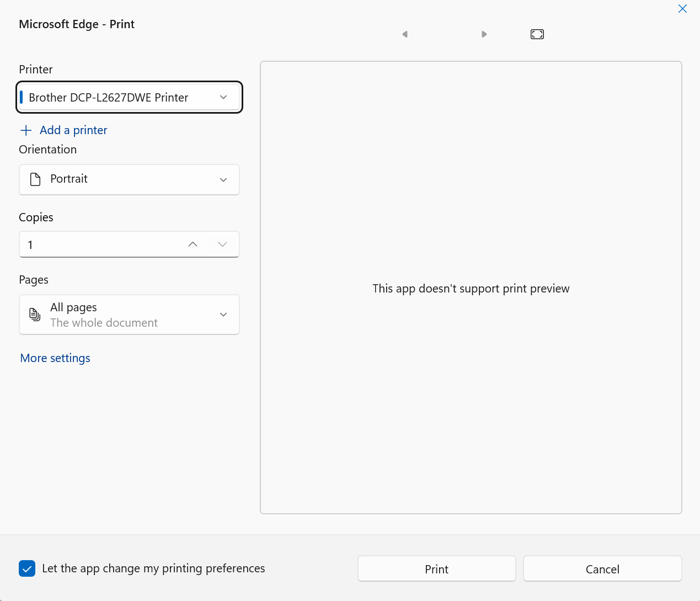Screen dimensions: 700x601
Task: Click the All pages document icon
Action: [35, 315]
